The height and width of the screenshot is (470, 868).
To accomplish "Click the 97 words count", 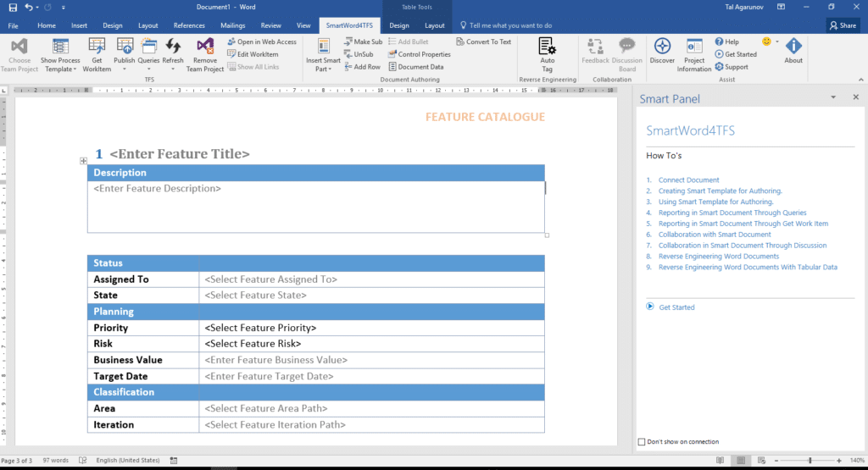I will click(x=56, y=460).
